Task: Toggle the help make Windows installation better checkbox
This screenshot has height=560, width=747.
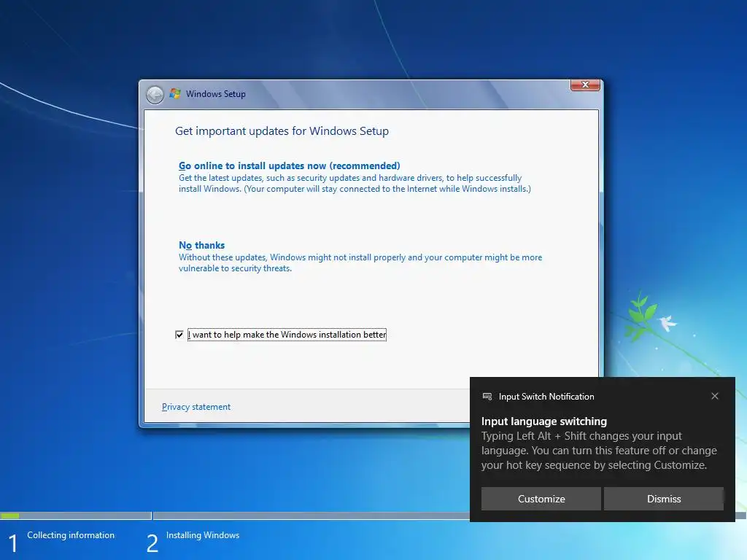Action: point(179,335)
